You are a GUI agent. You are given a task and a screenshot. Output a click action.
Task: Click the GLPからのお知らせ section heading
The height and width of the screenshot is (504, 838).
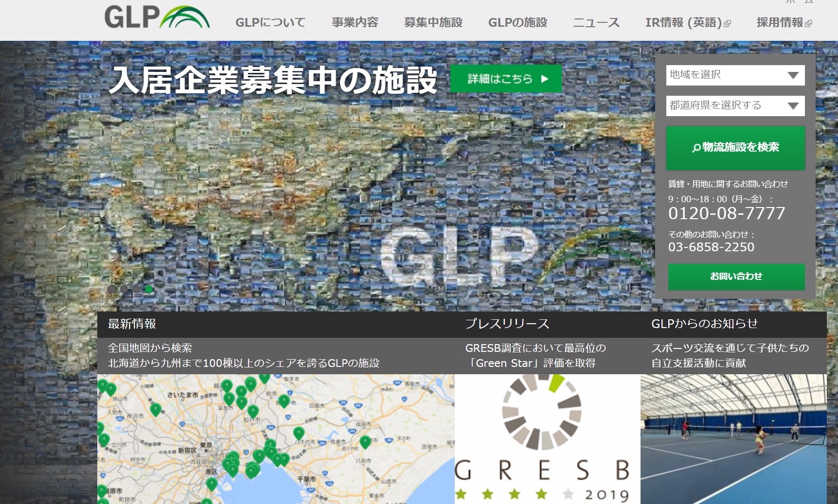[705, 324]
